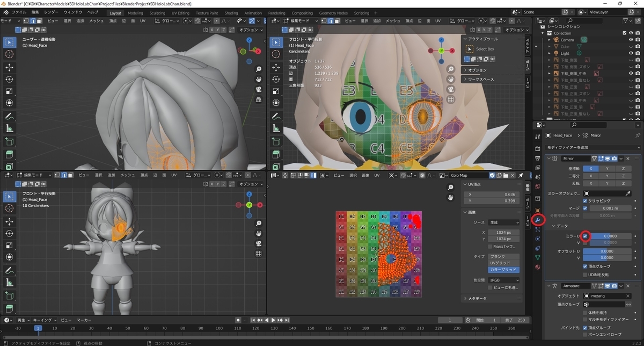This screenshot has width=644, height=346.
Task: Toggle Collection exclude checkbox in outliner
Action: (624, 33)
